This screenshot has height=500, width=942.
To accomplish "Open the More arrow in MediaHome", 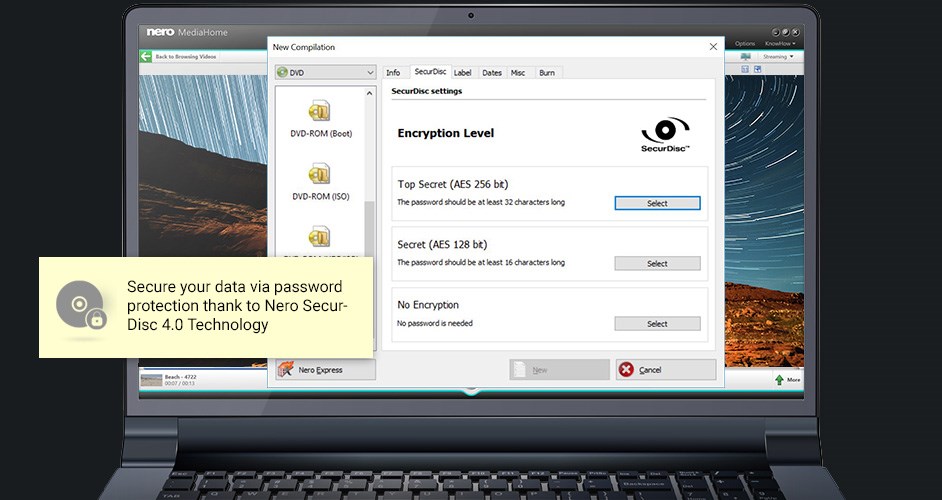I will 787,380.
